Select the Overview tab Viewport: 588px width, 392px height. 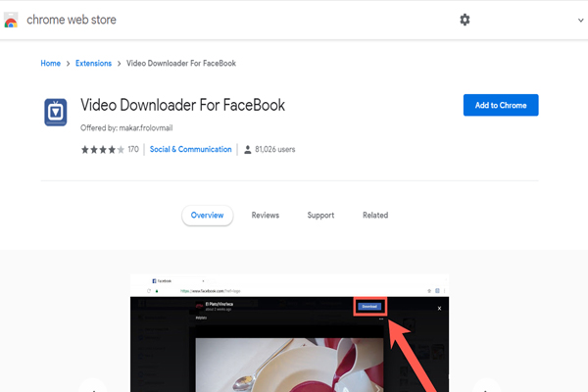tap(207, 215)
